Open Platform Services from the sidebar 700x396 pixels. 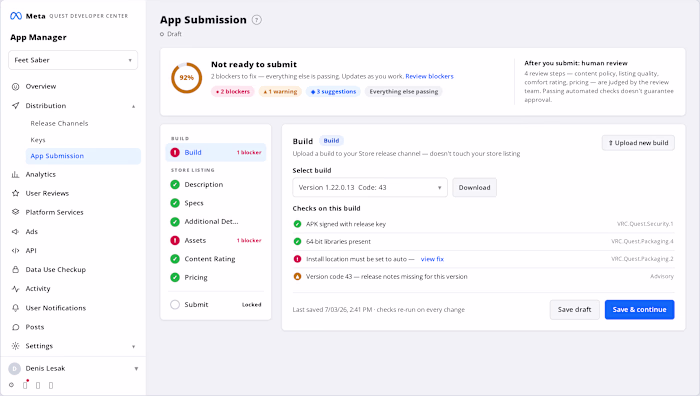54,212
